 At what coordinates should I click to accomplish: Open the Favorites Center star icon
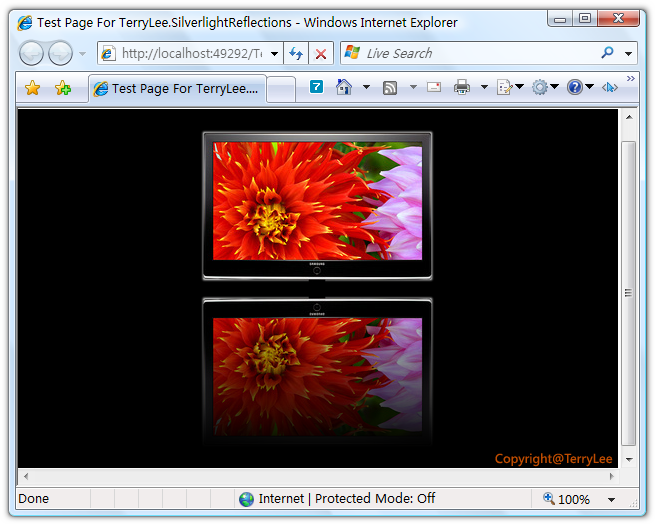tap(32, 88)
